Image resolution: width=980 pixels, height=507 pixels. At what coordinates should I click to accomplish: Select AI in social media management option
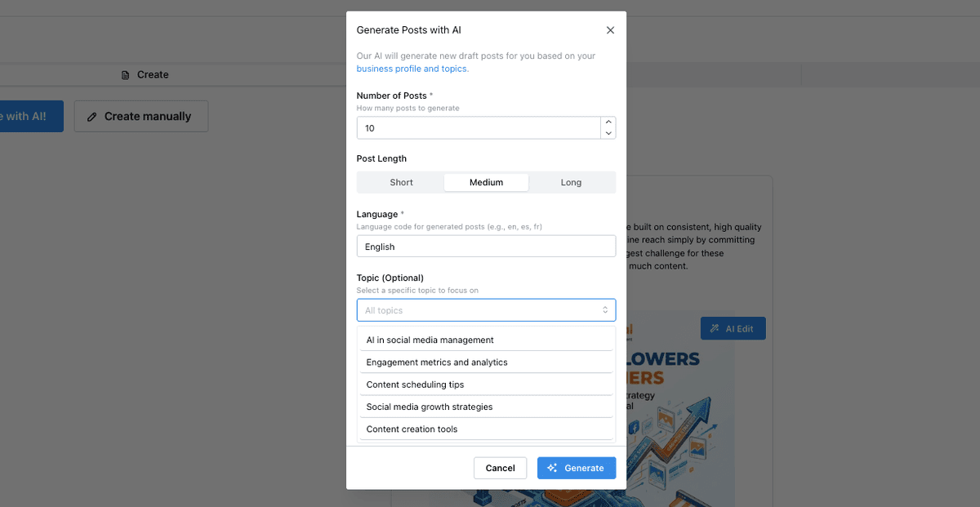click(430, 340)
